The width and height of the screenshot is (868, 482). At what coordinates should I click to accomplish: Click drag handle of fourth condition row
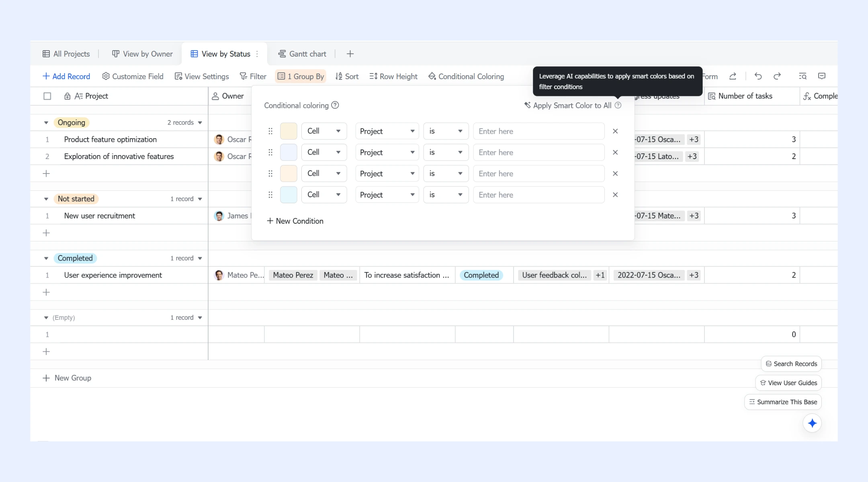click(x=270, y=195)
